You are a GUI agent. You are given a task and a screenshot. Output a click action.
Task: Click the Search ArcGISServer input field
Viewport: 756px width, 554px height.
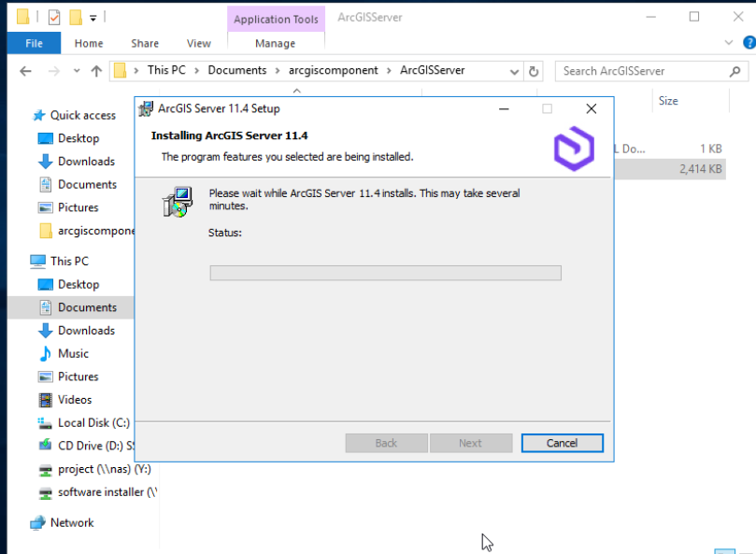click(643, 71)
